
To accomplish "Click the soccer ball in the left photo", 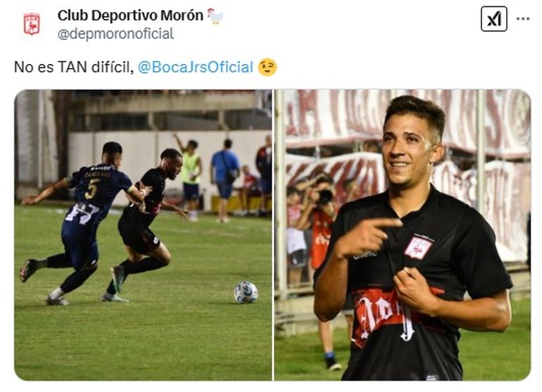I will [x=246, y=293].
